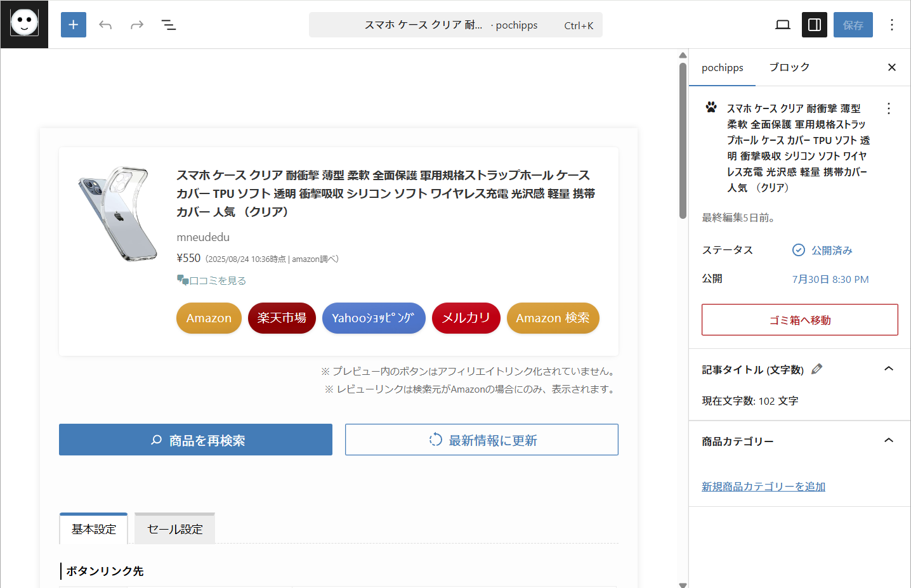
Task: Click 商品を再検索 button
Action: pos(195,440)
